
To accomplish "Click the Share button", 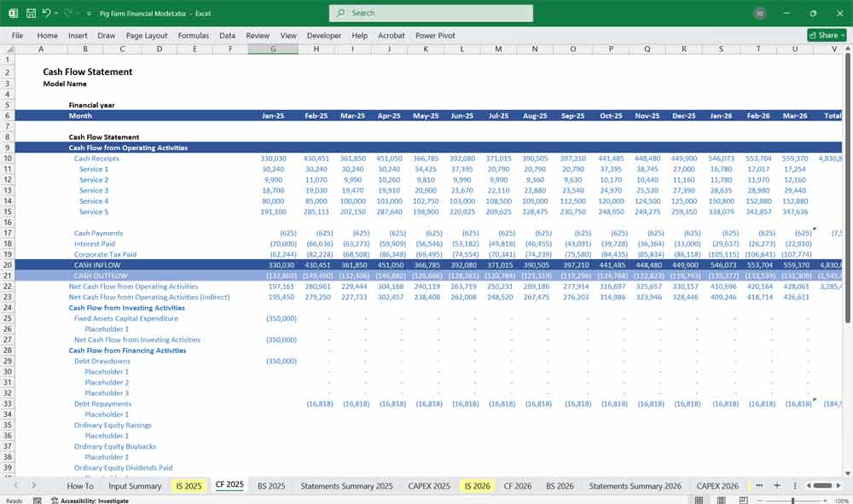I will coord(825,35).
